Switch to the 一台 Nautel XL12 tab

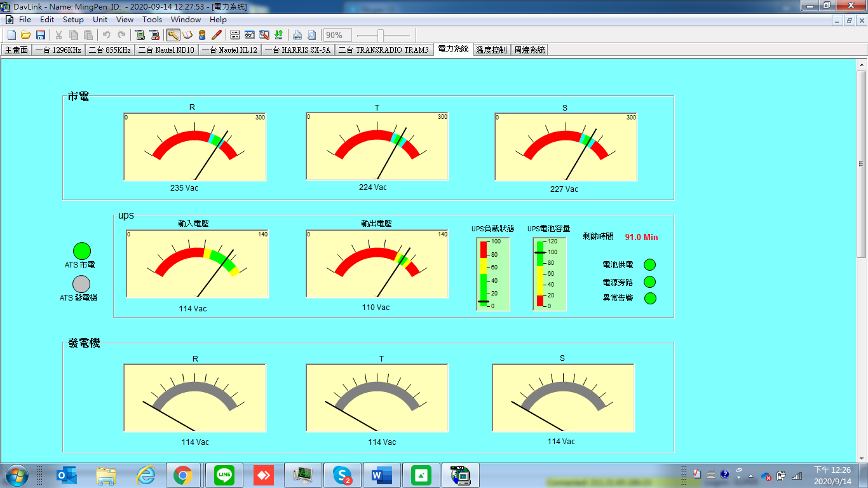point(229,50)
